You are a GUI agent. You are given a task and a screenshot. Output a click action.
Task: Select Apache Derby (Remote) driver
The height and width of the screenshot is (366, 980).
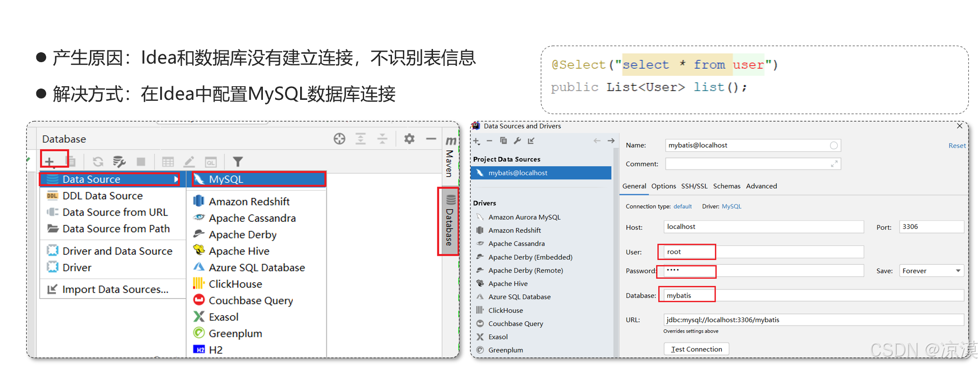point(525,270)
